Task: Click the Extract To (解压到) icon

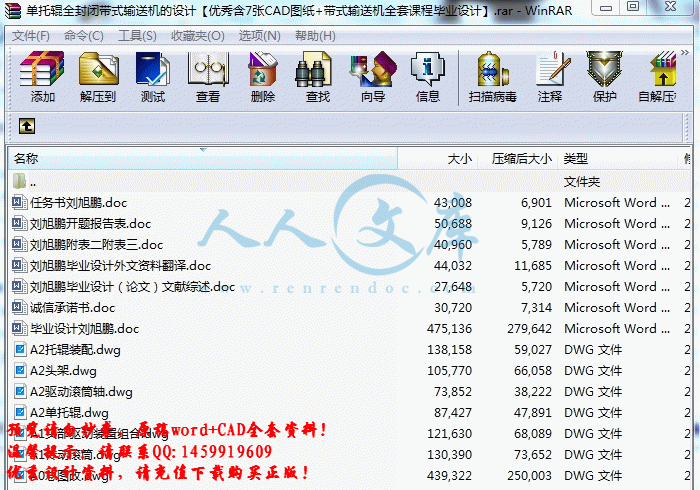Action: pyautogui.click(x=98, y=77)
